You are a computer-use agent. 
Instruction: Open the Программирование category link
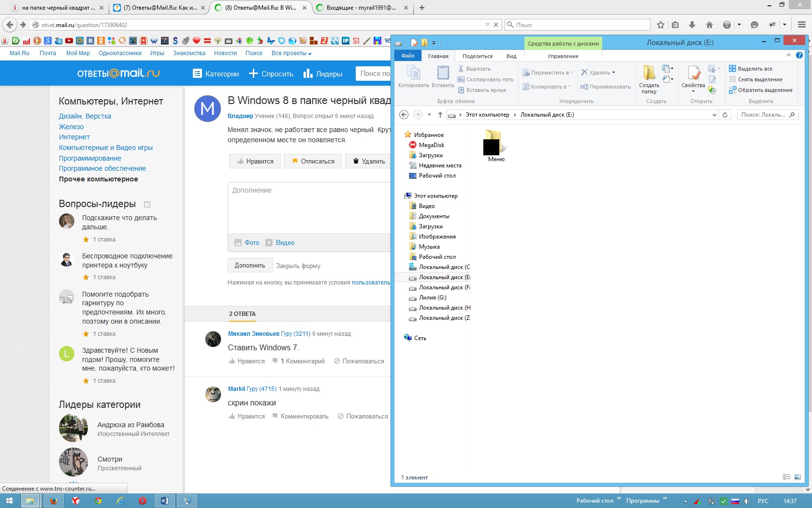click(x=90, y=158)
